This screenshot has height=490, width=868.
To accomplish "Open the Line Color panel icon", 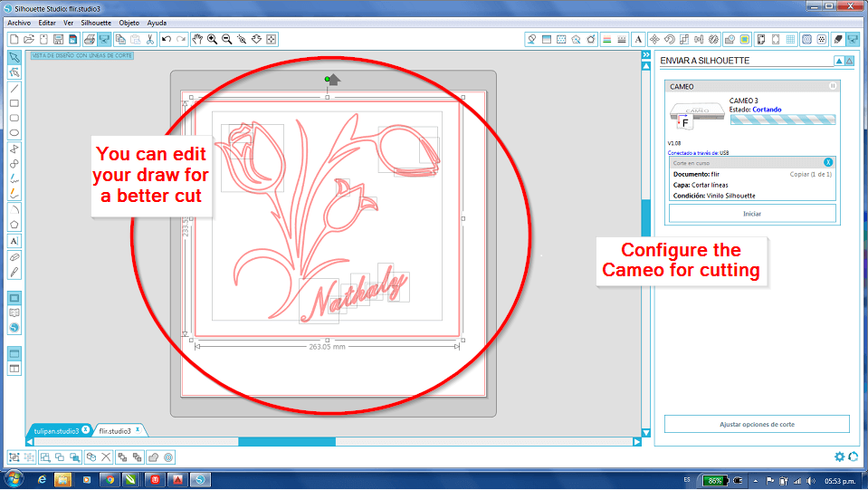I will tap(606, 39).
